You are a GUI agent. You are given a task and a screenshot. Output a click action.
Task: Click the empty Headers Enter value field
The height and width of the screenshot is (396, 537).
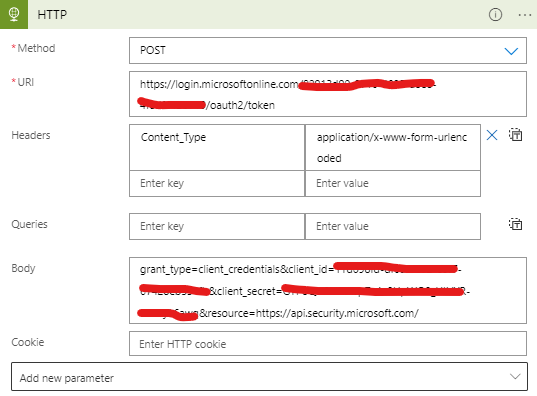pos(393,184)
